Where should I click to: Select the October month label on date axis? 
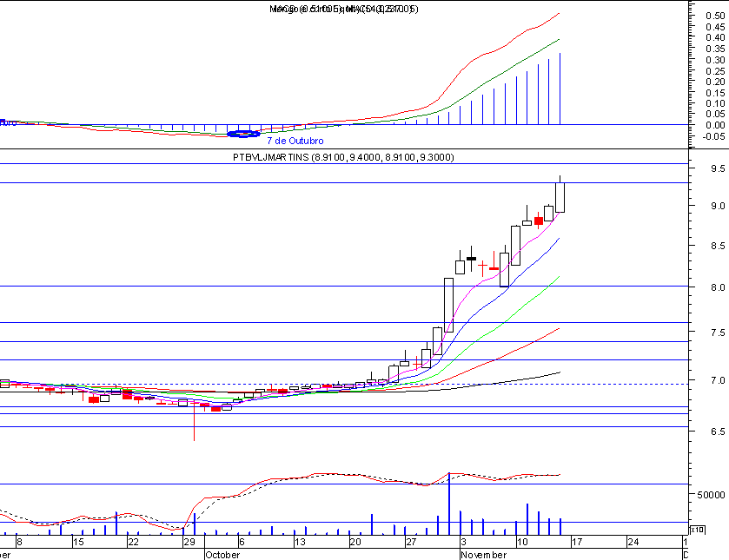[x=222, y=555]
